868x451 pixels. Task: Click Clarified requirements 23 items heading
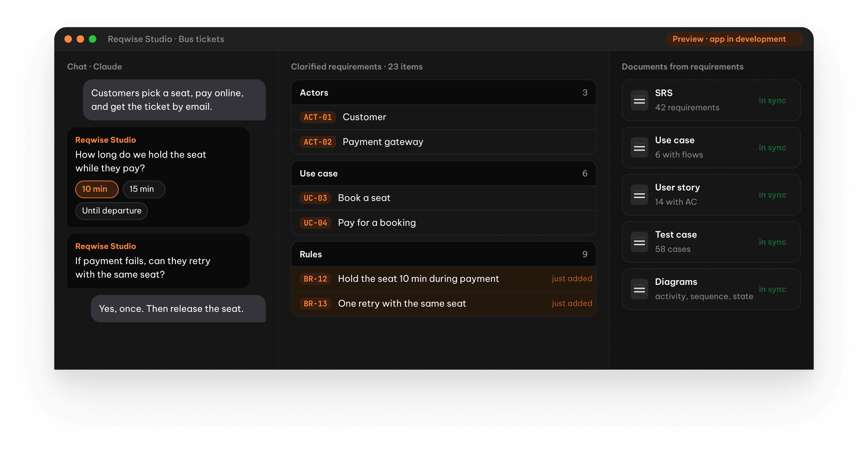click(x=357, y=66)
